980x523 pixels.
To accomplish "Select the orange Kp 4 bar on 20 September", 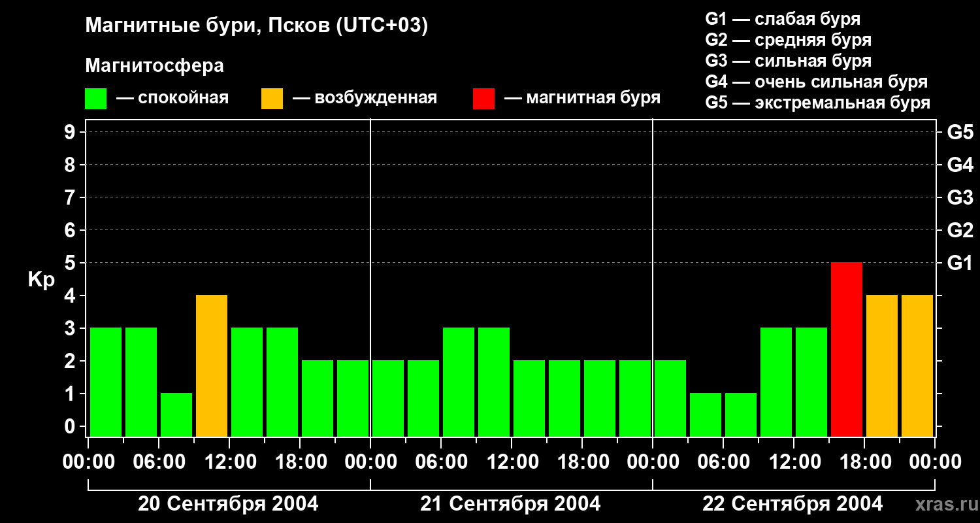I will pyautogui.click(x=212, y=365).
